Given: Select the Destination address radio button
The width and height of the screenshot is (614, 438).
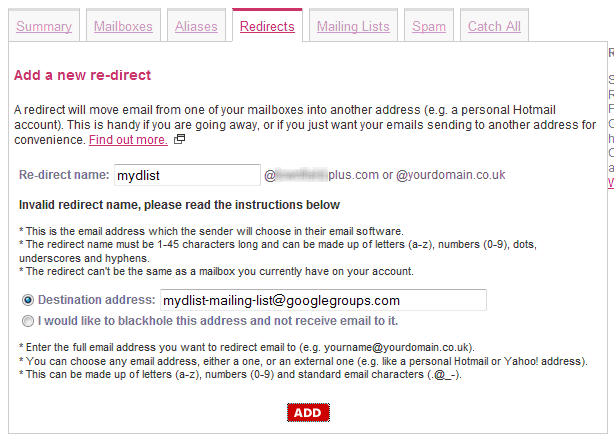Looking at the screenshot, I should [x=27, y=300].
